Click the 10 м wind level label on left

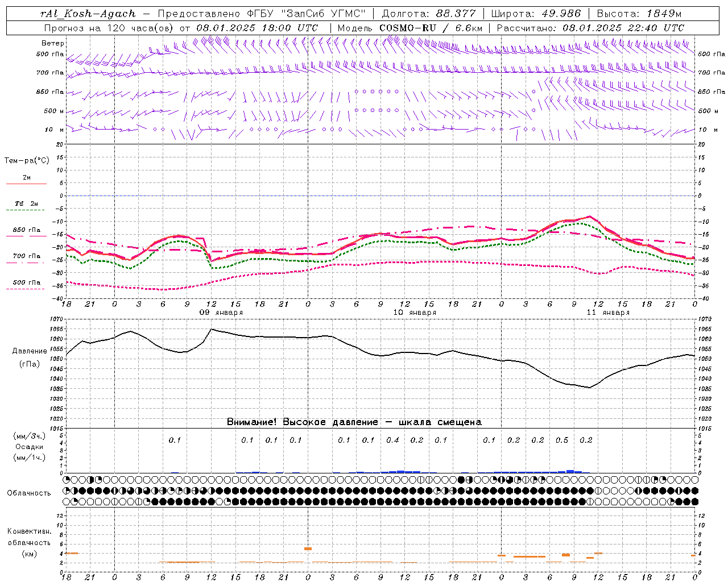coord(55,130)
